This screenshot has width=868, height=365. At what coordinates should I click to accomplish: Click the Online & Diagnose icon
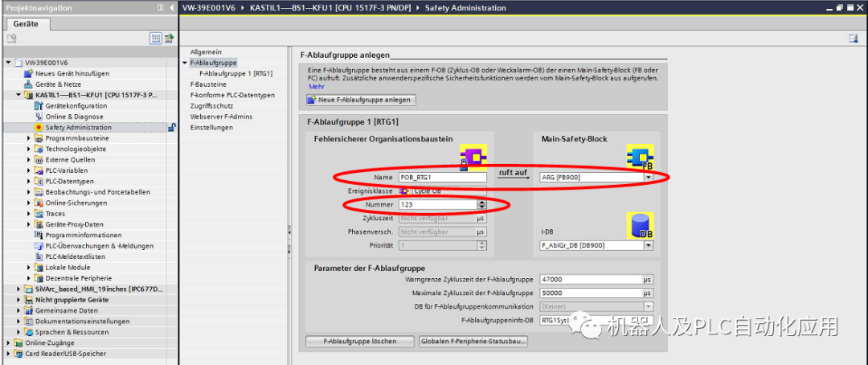click(39, 117)
